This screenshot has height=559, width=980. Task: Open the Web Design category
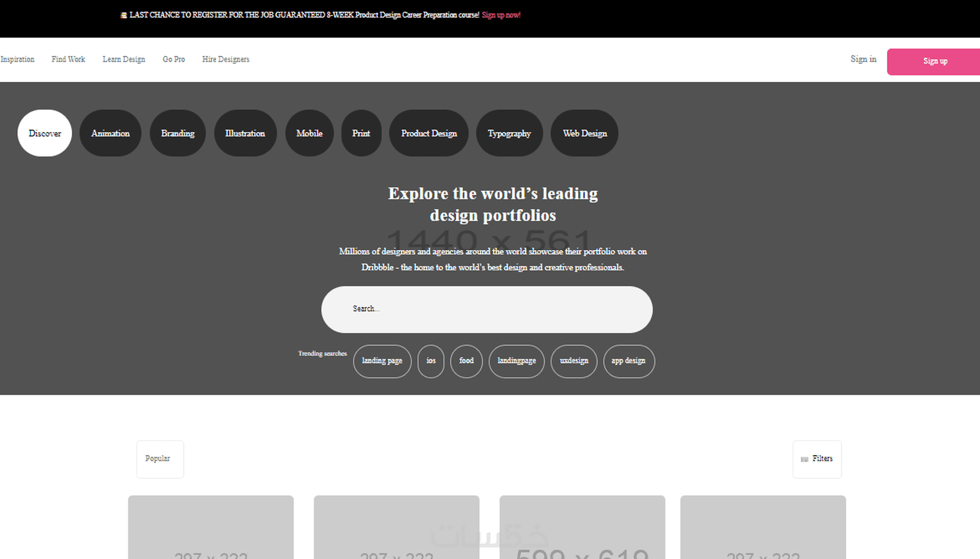coord(585,133)
